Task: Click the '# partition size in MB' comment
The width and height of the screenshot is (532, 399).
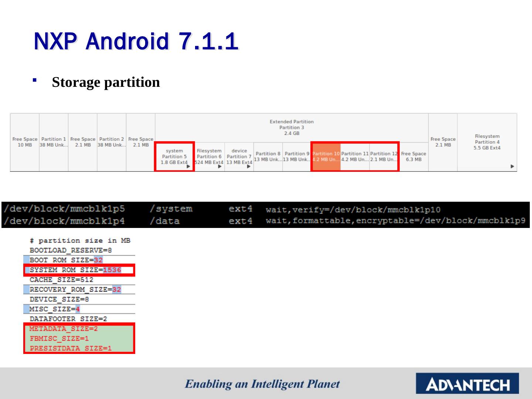Action: point(80,241)
